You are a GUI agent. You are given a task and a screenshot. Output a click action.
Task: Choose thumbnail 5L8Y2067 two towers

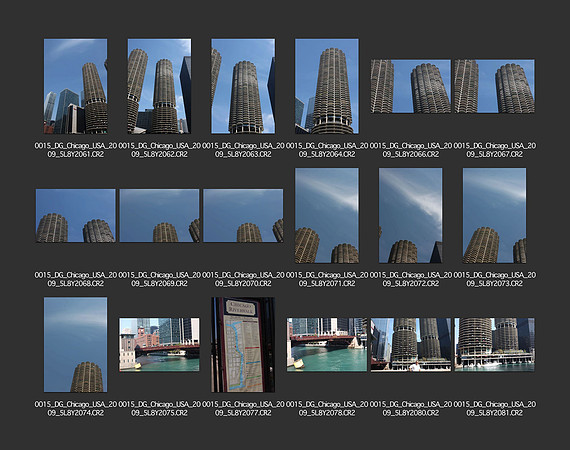tap(494, 87)
